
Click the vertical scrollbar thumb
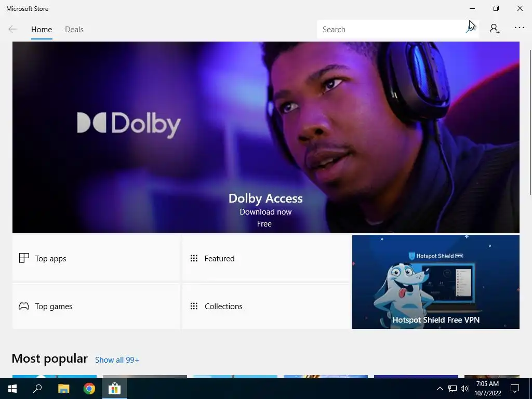click(x=530, y=122)
